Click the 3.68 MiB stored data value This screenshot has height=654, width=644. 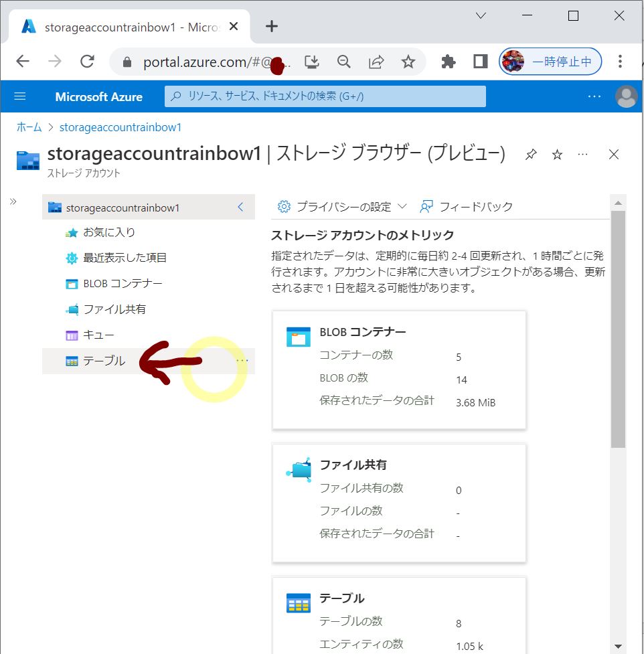(475, 402)
